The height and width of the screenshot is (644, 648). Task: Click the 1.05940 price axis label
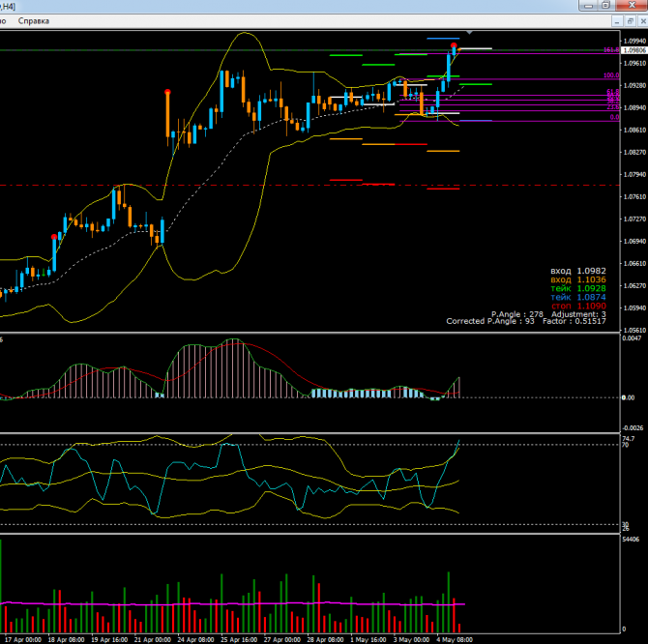pyautogui.click(x=634, y=307)
